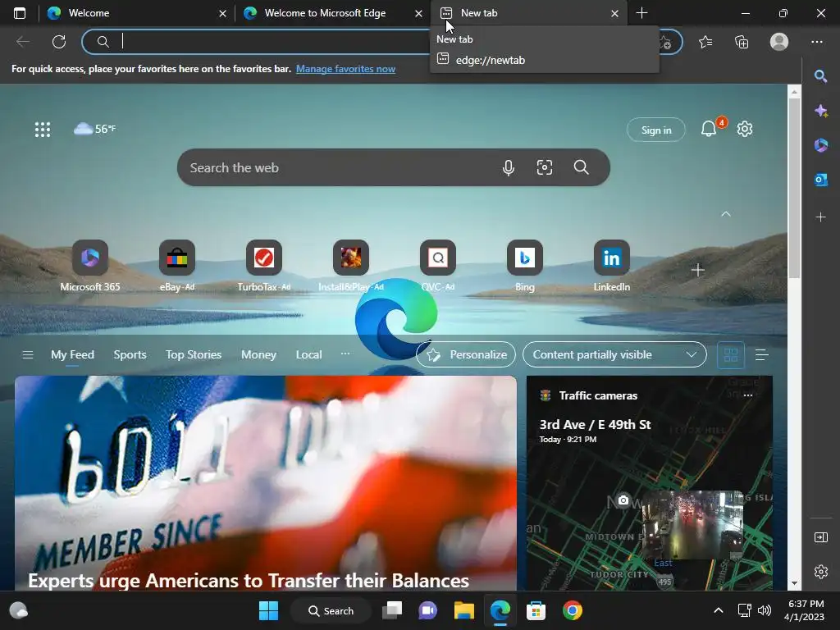The width and height of the screenshot is (840, 630).
Task: Open the TurboTax quick link
Action: pyautogui.click(x=263, y=267)
